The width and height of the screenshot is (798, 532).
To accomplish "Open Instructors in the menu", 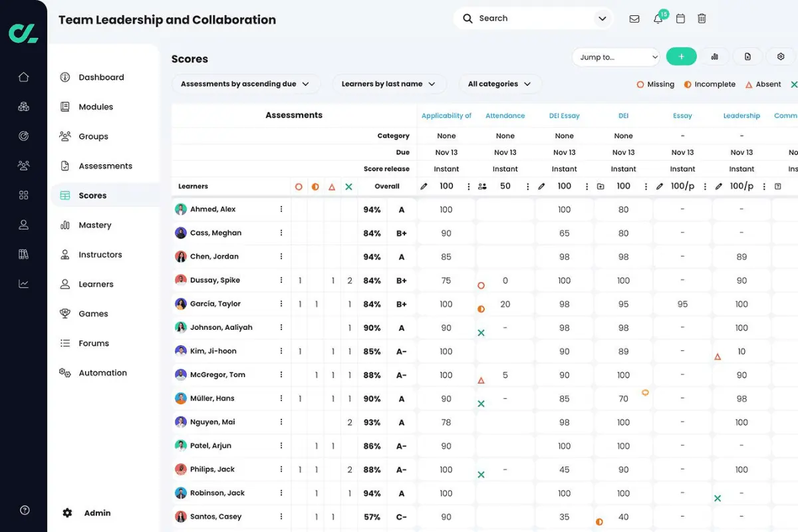I will coord(100,255).
